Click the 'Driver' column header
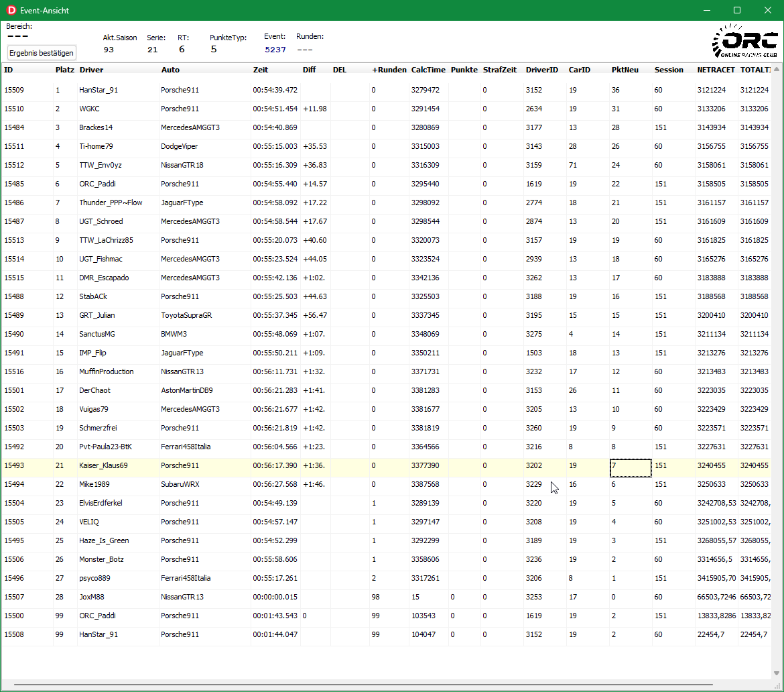 (91, 70)
